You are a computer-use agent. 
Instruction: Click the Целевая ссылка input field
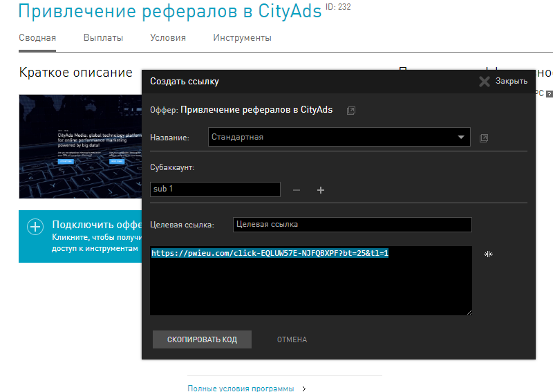353,225
